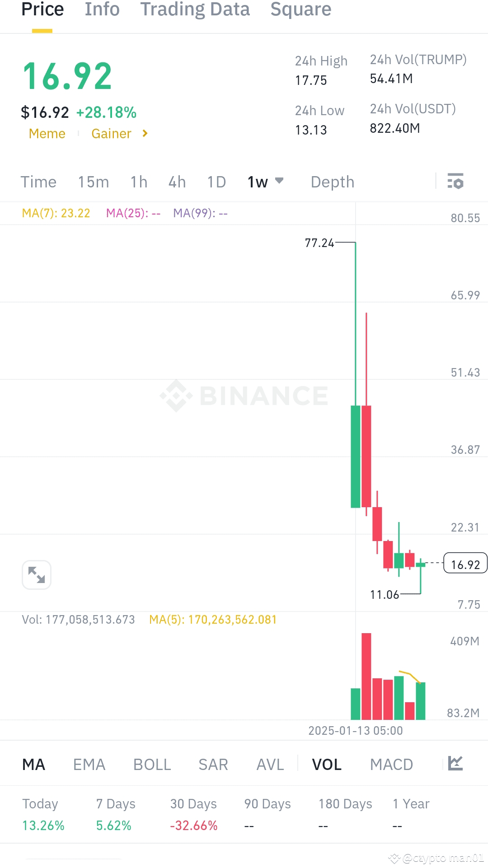Expand the Gainer category arrow

coord(145,134)
